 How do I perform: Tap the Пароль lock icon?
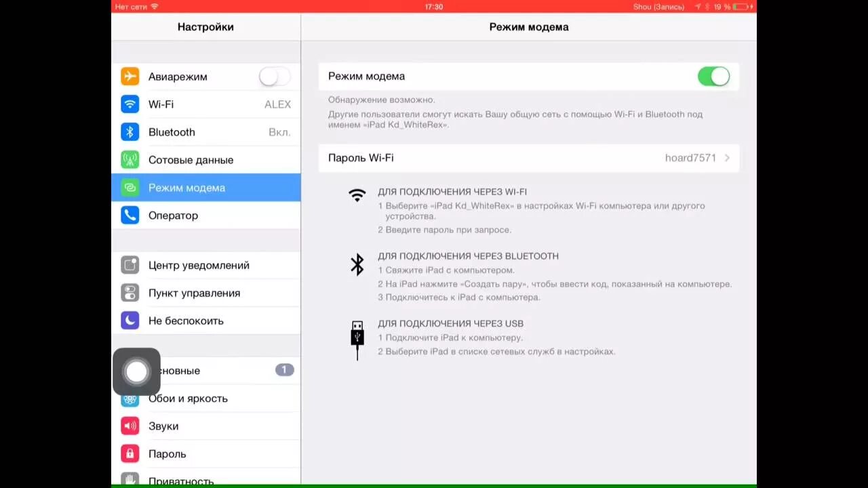[x=130, y=454]
